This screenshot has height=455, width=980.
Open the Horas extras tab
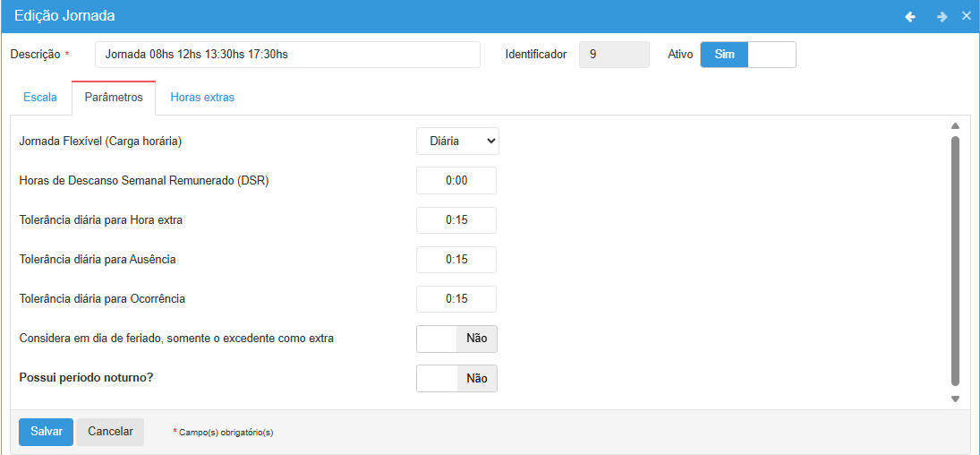click(x=202, y=98)
